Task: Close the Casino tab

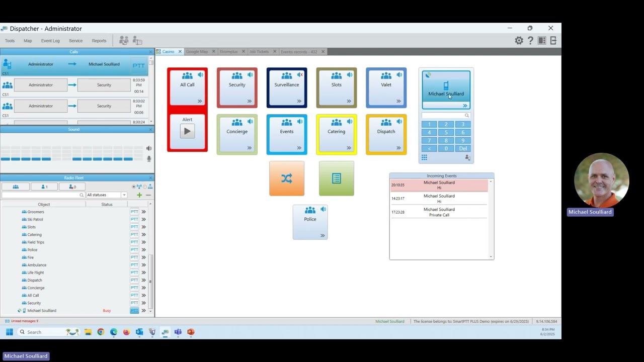Action: coord(180,52)
